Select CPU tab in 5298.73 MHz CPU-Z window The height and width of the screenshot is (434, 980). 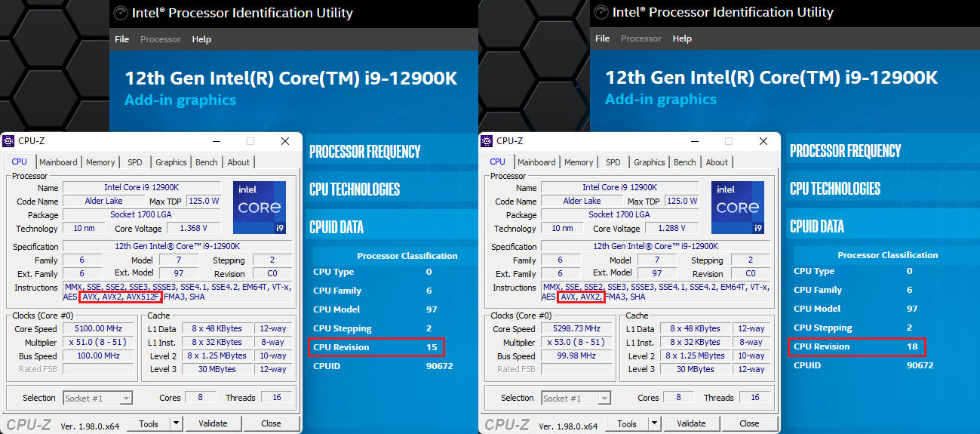(x=498, y=162)
